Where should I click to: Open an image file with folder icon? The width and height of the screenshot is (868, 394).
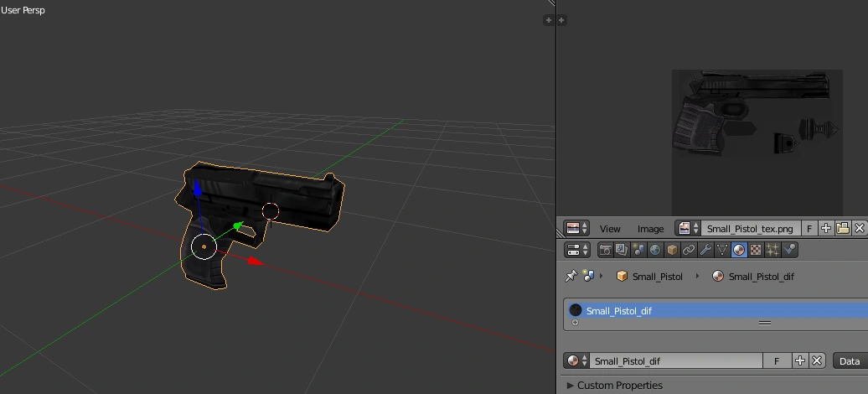843,228
